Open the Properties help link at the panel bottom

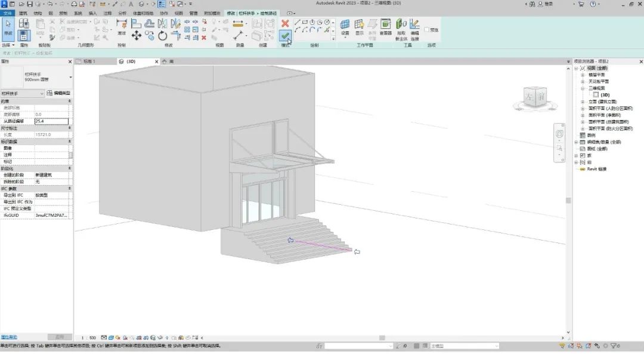click(9, 337)
